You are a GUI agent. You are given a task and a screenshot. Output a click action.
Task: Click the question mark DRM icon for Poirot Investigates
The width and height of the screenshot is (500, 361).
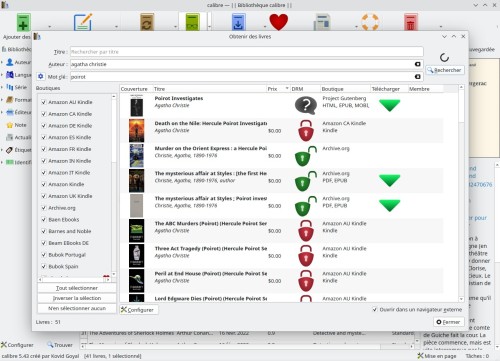click(306, 105)
